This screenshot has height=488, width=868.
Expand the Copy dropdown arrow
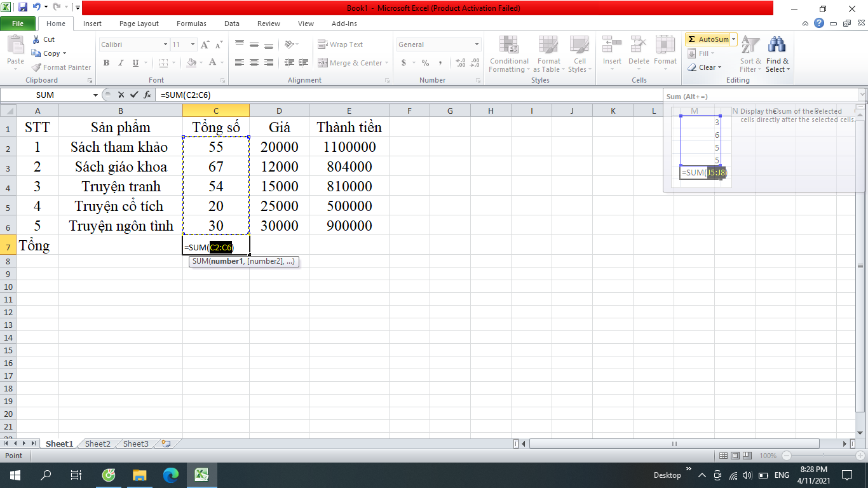64,53
